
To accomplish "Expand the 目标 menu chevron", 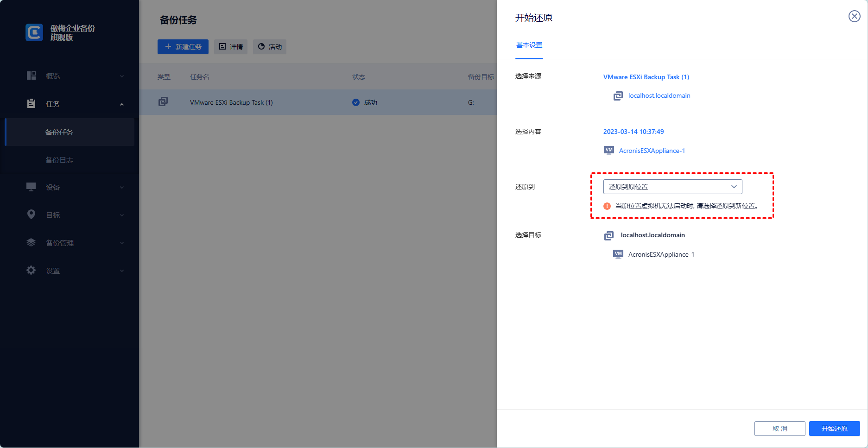I will pyautogui.click(x=122, y=215).
